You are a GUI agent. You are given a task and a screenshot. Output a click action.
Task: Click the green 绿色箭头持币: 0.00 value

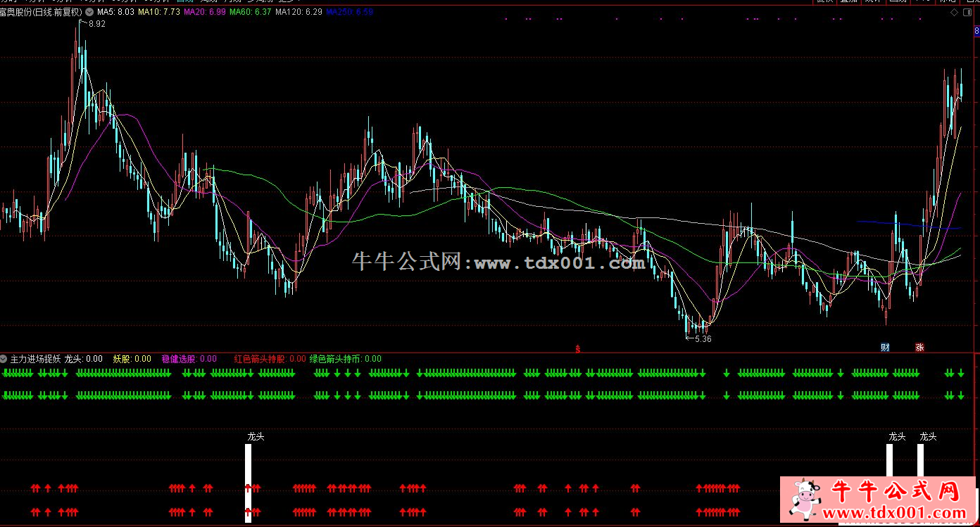[345, 359]
